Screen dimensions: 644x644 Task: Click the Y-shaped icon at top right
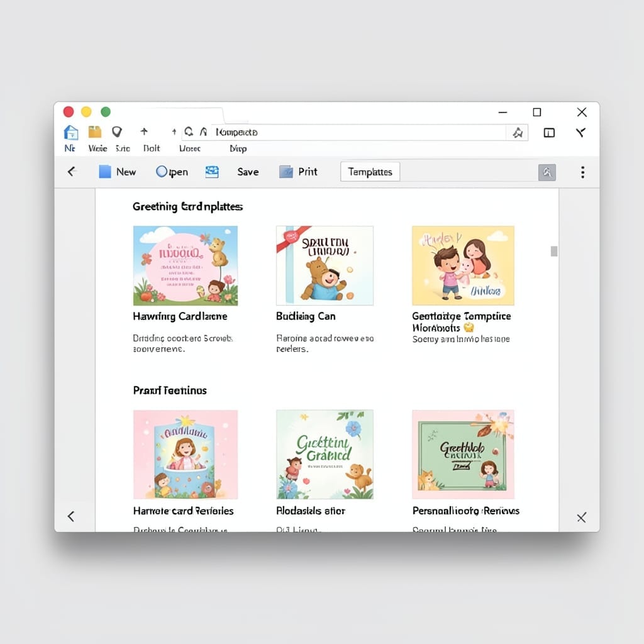(580, 132)
